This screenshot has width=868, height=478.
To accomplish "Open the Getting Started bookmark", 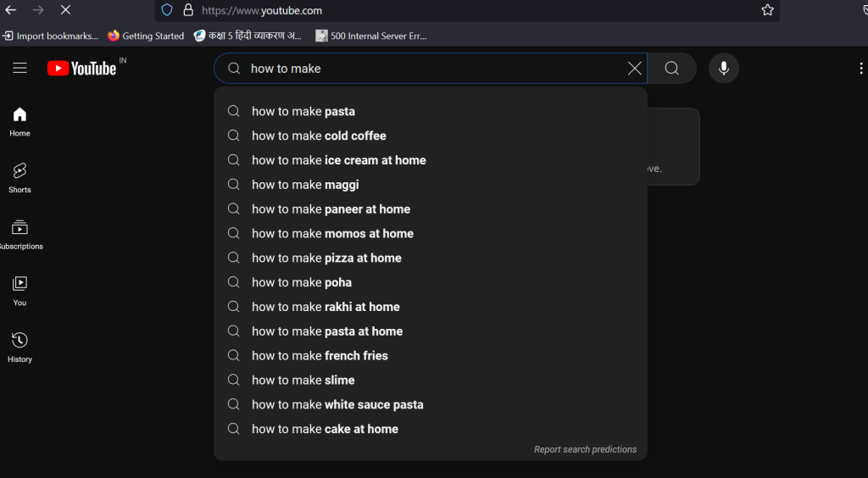I will click(x=146, y=36).
